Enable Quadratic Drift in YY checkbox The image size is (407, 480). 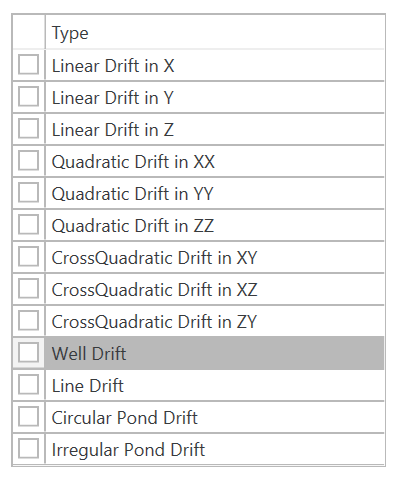(28, 193)
